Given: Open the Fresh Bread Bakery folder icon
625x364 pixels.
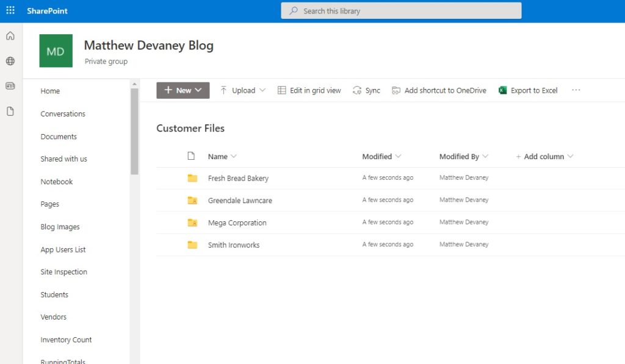Looking at the screenshot, I should (x=192, y=177).
